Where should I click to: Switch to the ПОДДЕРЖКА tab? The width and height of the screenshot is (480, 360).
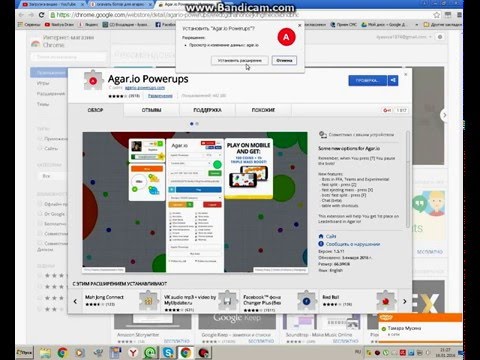tap(207, 110)
